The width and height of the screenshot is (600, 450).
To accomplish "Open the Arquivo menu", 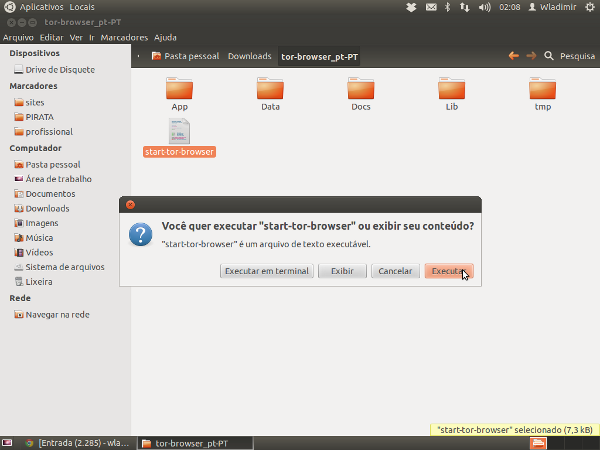I will point(18,38).
